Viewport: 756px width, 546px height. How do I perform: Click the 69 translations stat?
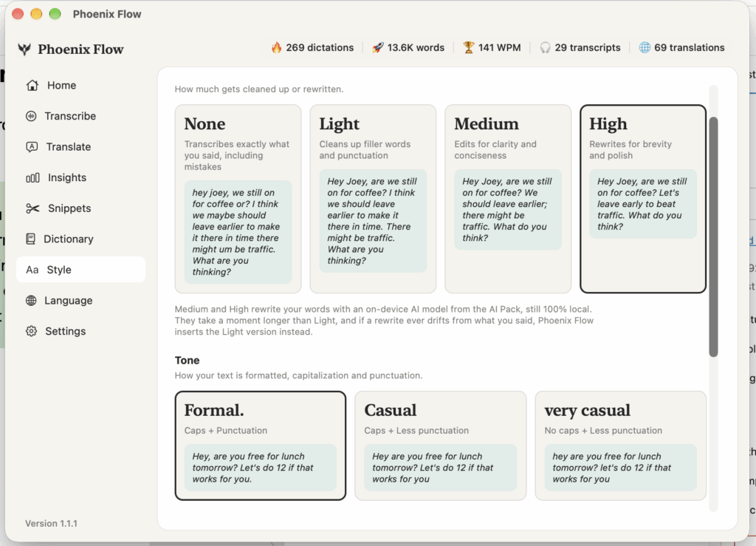(x=681, y=47)
